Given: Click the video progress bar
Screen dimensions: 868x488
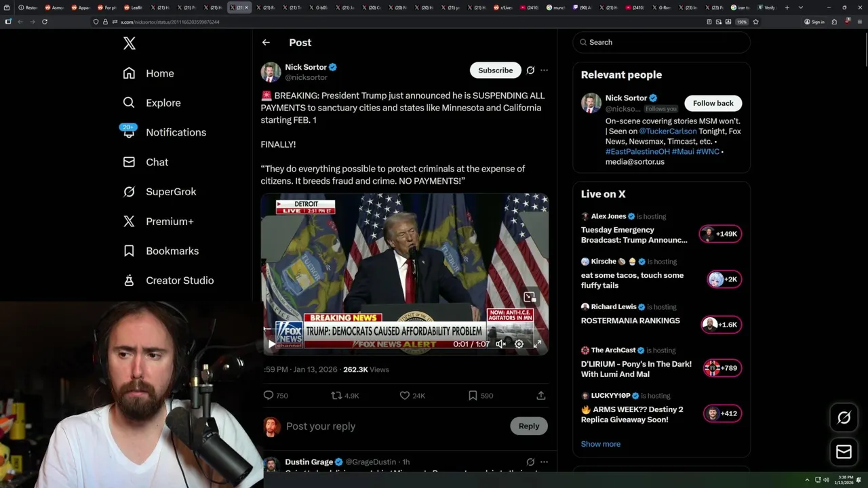Looking at the screenshot, I should [404, 329].
